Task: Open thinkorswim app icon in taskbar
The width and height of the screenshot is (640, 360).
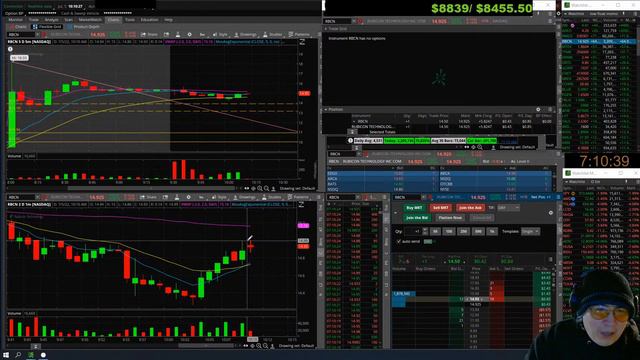Action: tap(31, 355)
